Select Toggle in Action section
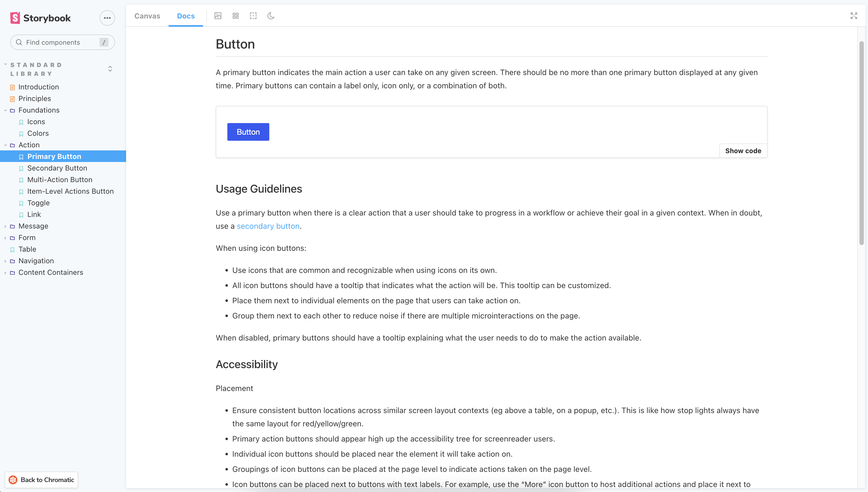 coord(38,202)
